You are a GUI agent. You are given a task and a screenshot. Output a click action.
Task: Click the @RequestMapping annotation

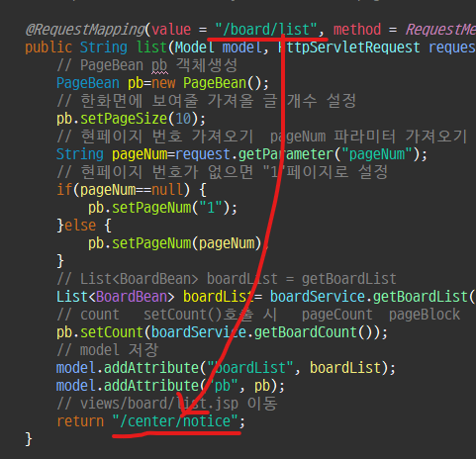point(85,30)
